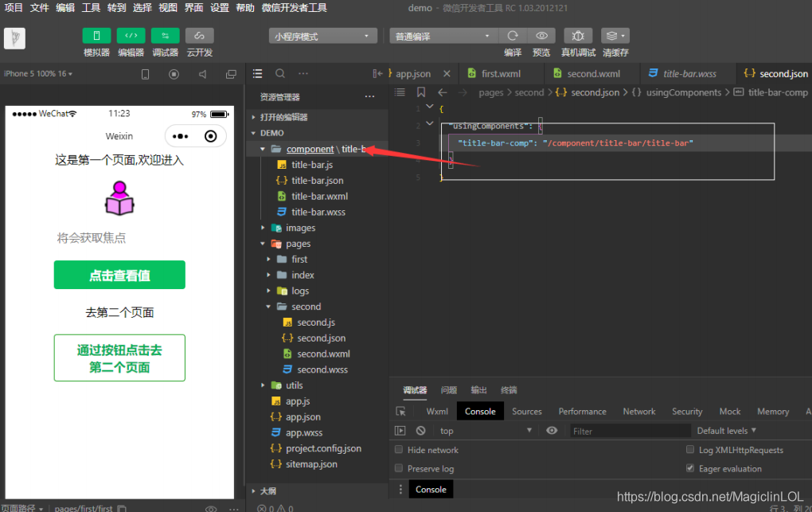Click the bookmark icon in breadcrumb bar

pos(421,92)
